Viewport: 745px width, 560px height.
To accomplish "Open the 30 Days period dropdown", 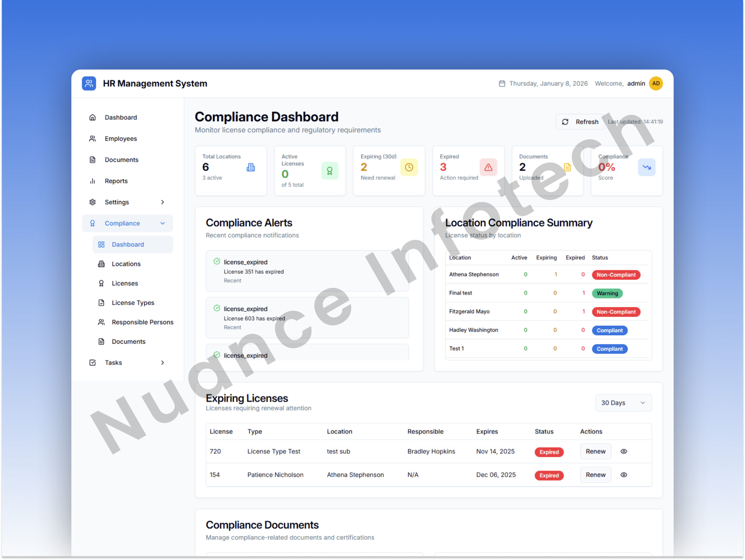I will 623,403.
